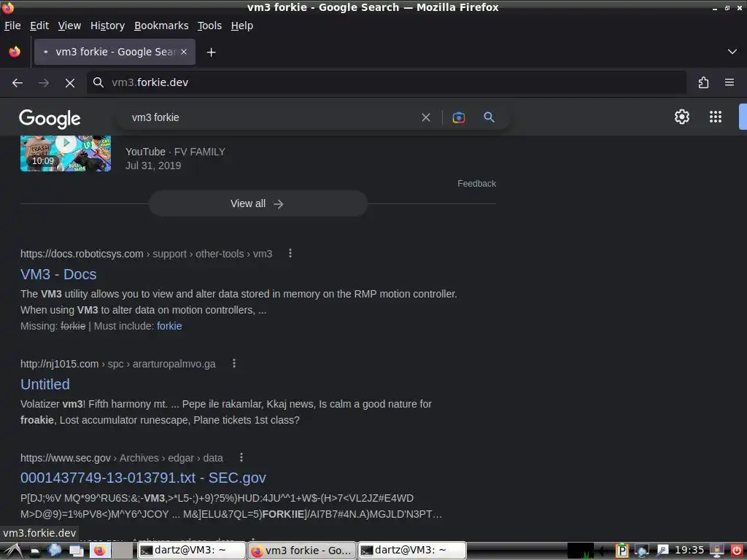The image size is (747, 560).
Task: Go back to the previous page
Action: (x=18, y=83)
